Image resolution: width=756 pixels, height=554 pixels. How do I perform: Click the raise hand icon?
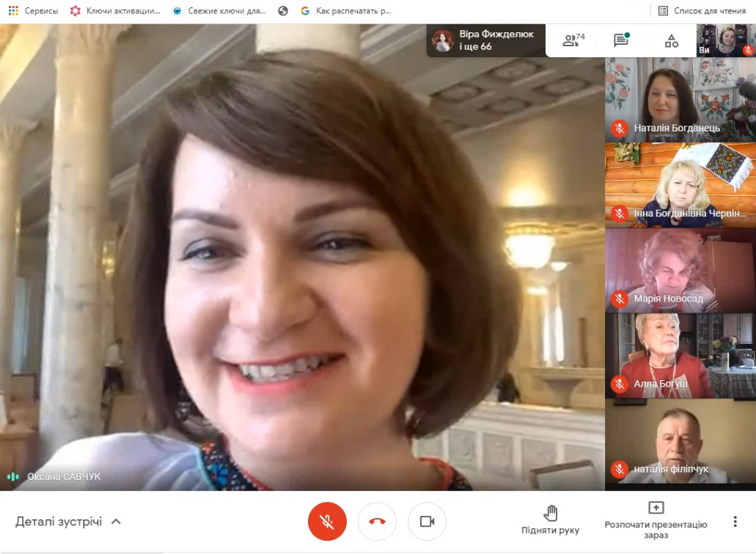(x=550, y=513)
